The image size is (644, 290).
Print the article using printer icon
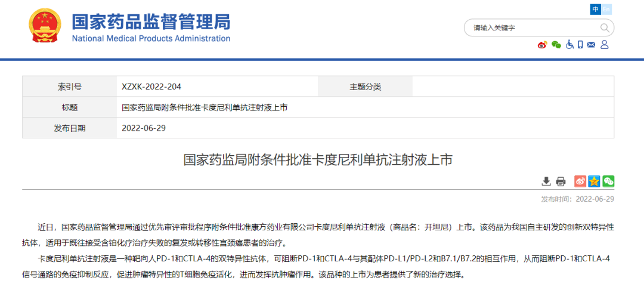tap(561, 181)
